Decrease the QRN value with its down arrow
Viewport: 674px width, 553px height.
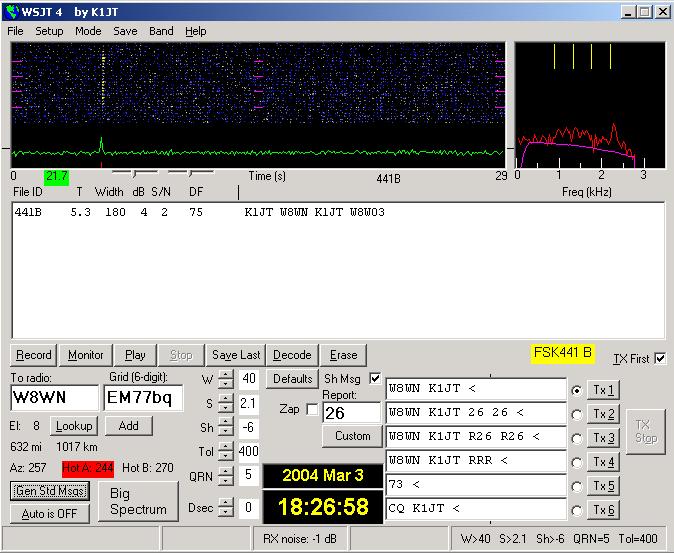click(226, 480)
